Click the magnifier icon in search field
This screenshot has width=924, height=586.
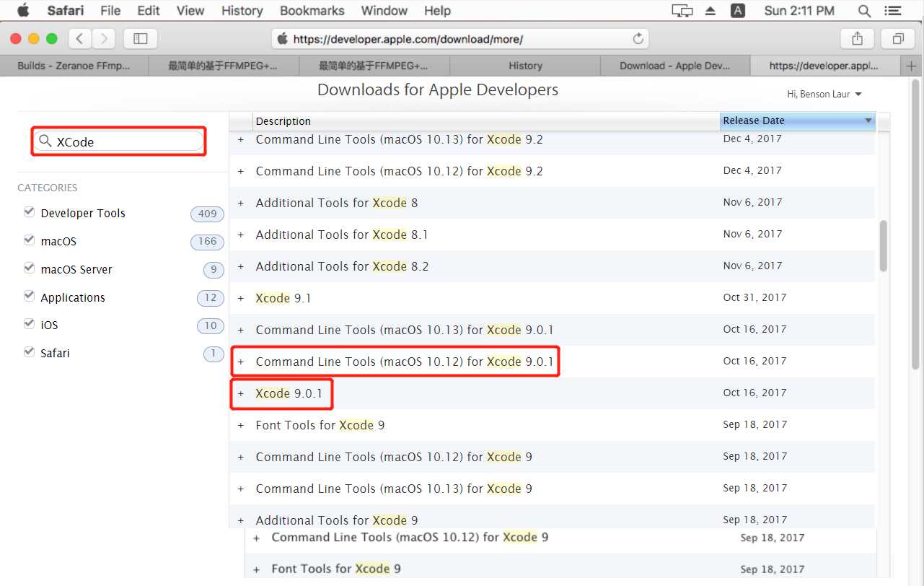pos(45,141)
